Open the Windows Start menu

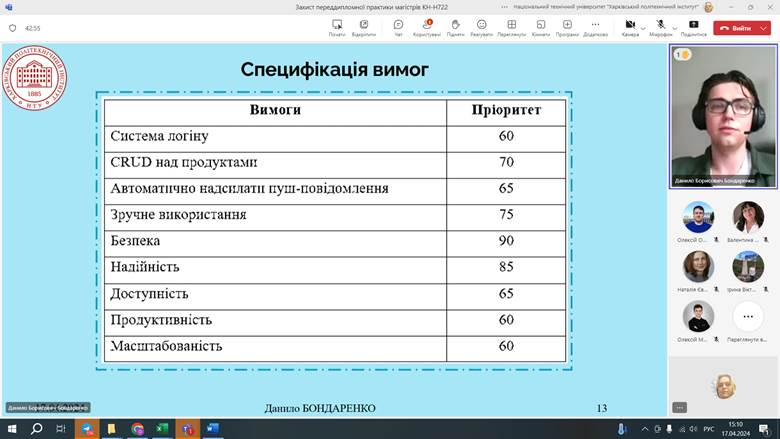point(12,429)
